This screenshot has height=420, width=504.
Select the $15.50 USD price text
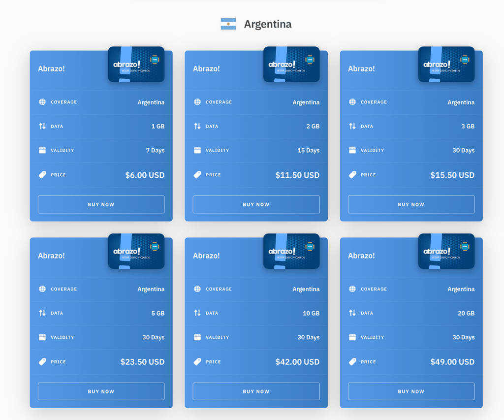click(453, 175)
